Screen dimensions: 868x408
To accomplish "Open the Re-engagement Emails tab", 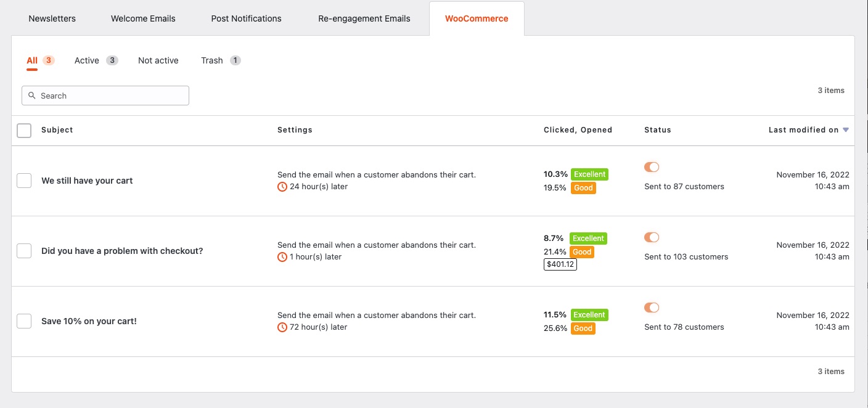I will 364,18.
